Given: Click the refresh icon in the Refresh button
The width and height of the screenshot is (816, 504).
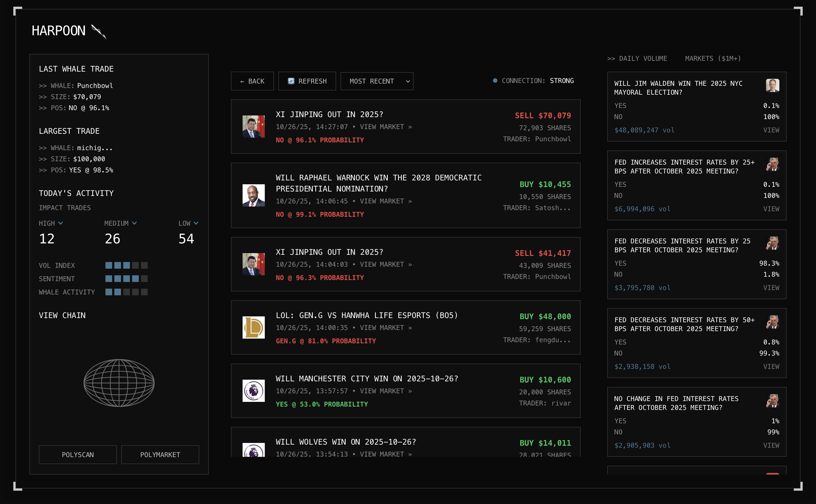Looking at the screenshot, I should 291,81.
